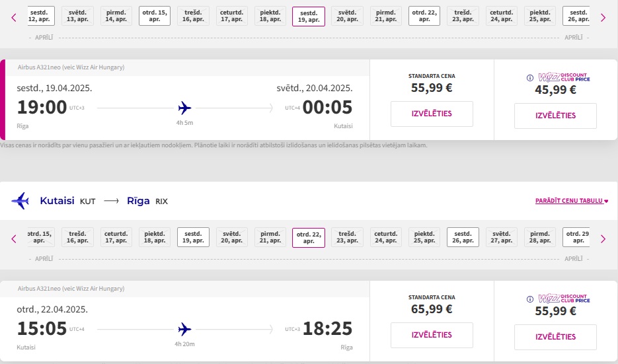Select return date otrd. 29 apr.

tap(576, 237)
